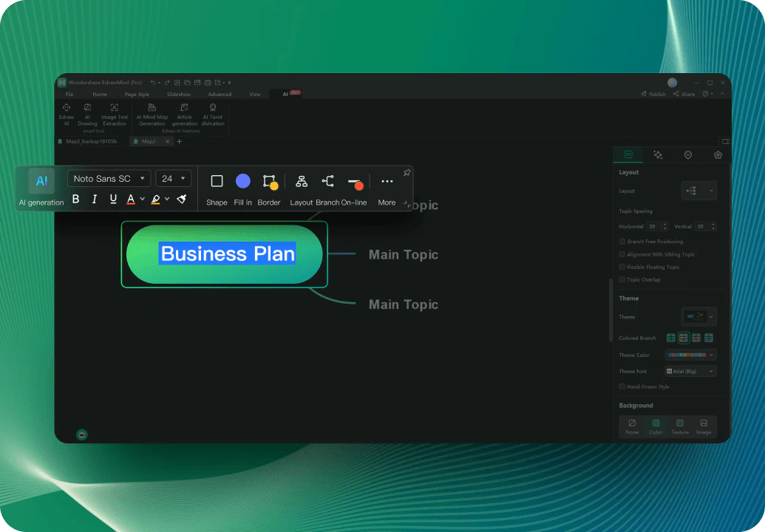The image size is (765, 532).
Task: Expand font color dropdown arrow
Action: [143, 199]
